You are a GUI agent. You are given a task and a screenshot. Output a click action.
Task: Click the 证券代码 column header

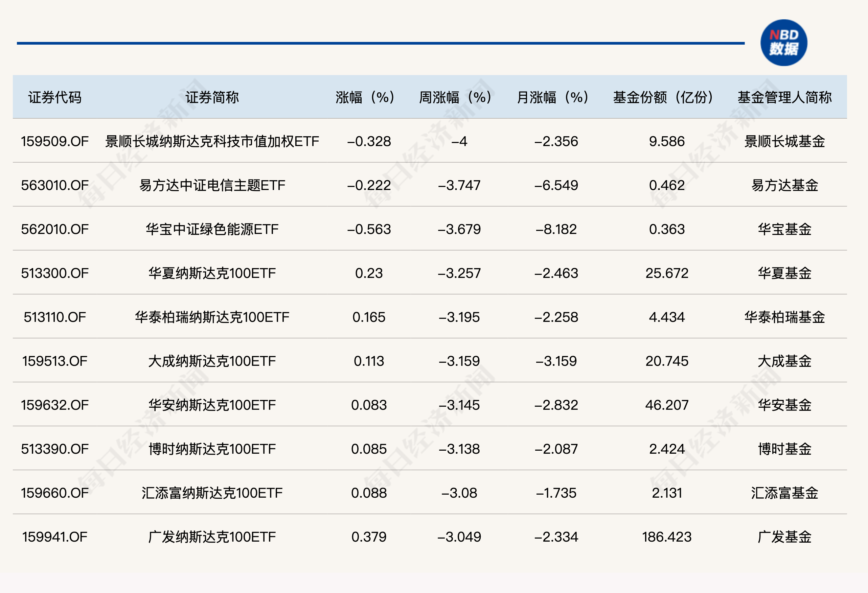[x=55, y=97]
